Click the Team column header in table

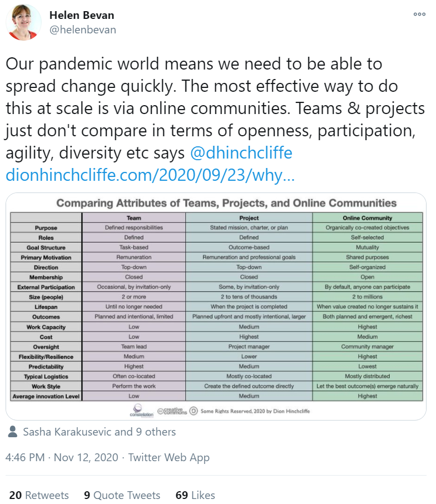point(133,218)
